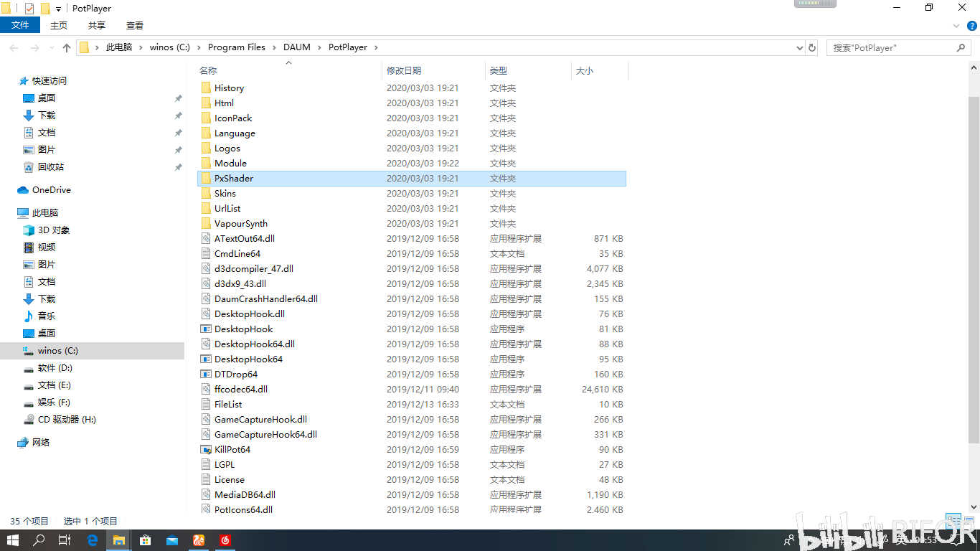
Task: Select 音乐 under 此电脑
Action: (39, 316)
